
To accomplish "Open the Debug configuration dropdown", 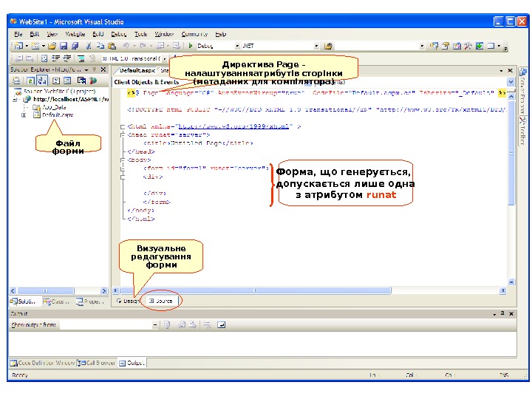I will 237,46.
